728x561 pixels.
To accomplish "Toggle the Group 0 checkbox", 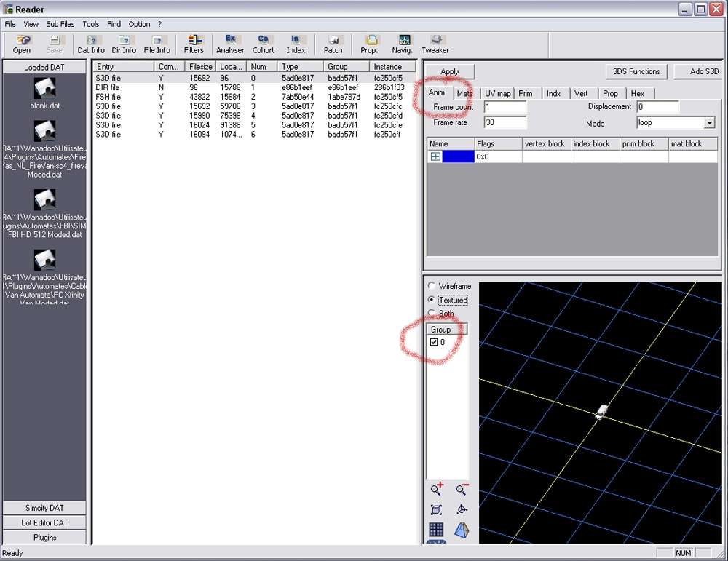I will (x=434, y=342).
